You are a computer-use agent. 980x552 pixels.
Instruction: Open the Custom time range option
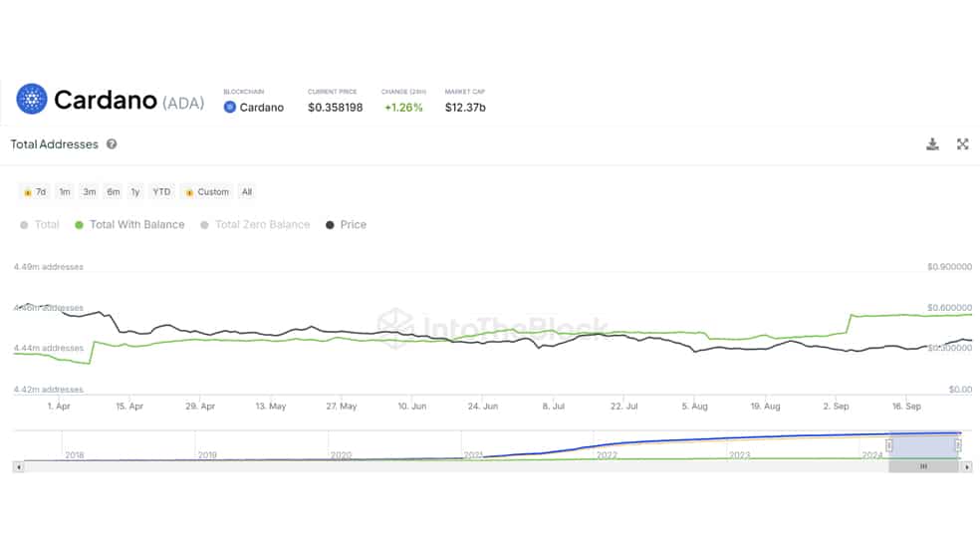tap(207, 192)
